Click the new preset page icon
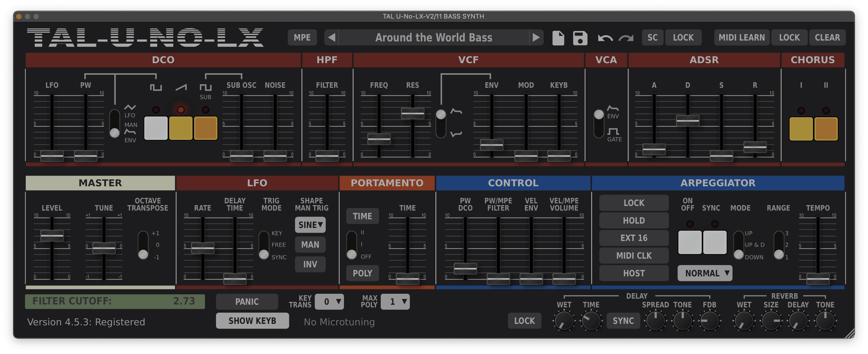Image resolution: width=868 pixels, height=354 pixels. point(558,38)
